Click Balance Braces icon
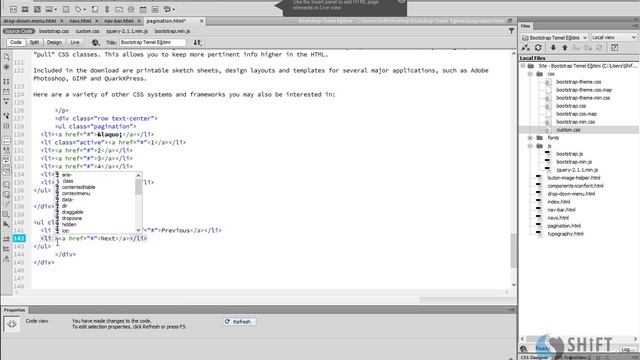This screenshot has height=360, width=640. tap(6, 126)
